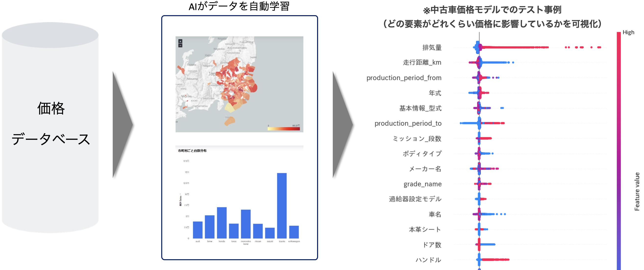Click the High label on the feature value legend
Screen dimensions: 644x270
tap(629, 32)
